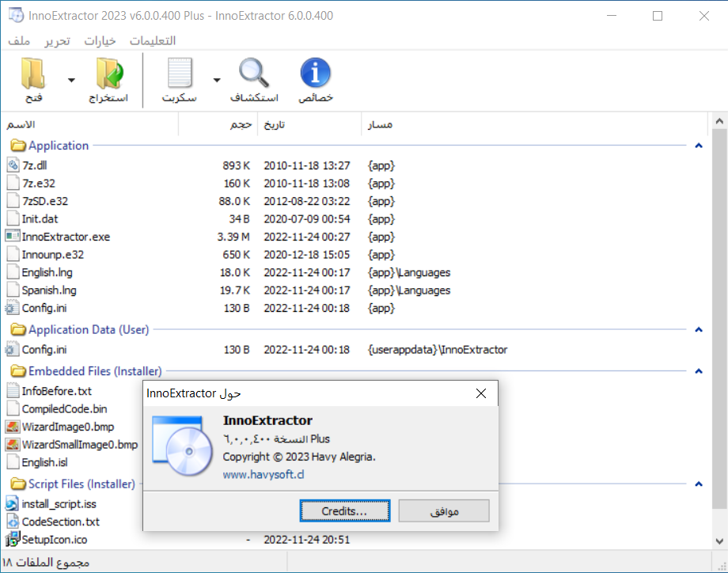Image resolution: width=728 pixels, height=573 pixels.
Task: Click the scrollbar up arrow in file list
Action: (719, 121)
